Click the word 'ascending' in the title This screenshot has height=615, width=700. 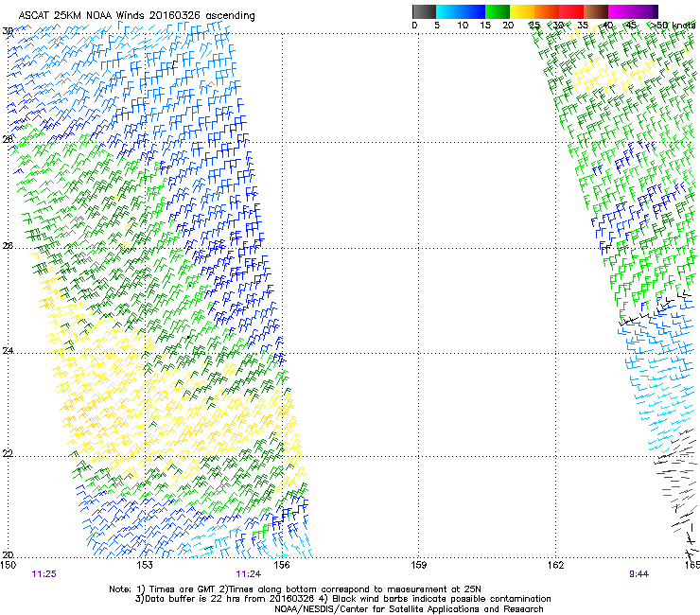click(x=231, y=16)
